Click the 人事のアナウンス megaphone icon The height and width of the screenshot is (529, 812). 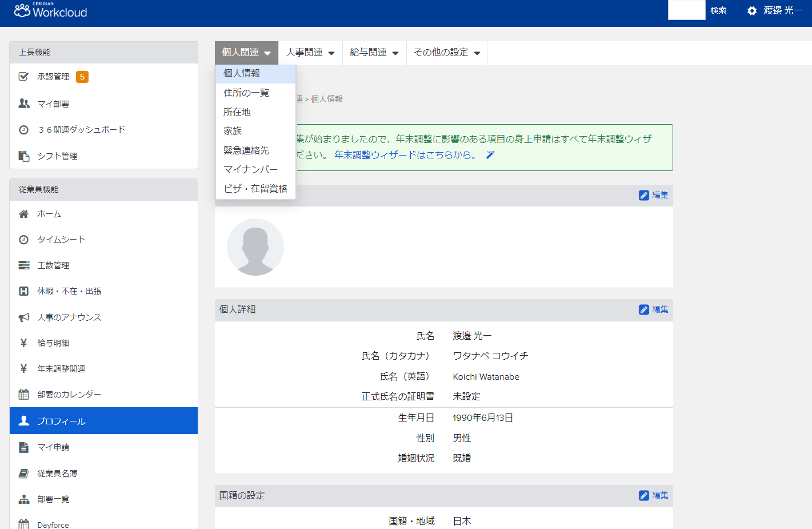(24, 317)
